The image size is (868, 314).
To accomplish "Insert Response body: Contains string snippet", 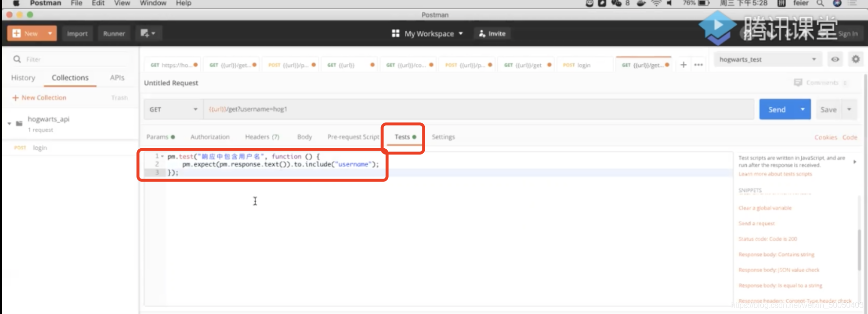I will point(776,255).
